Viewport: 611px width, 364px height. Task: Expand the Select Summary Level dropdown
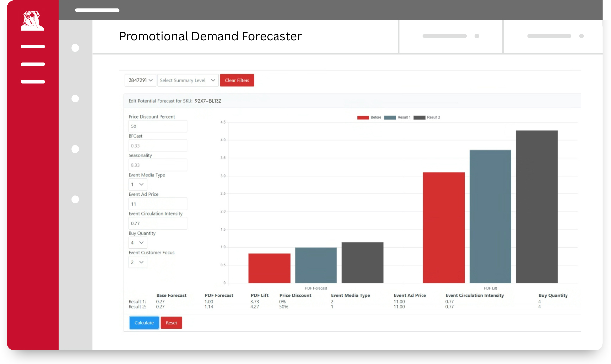pyautogui.click(x=188, y=80)
